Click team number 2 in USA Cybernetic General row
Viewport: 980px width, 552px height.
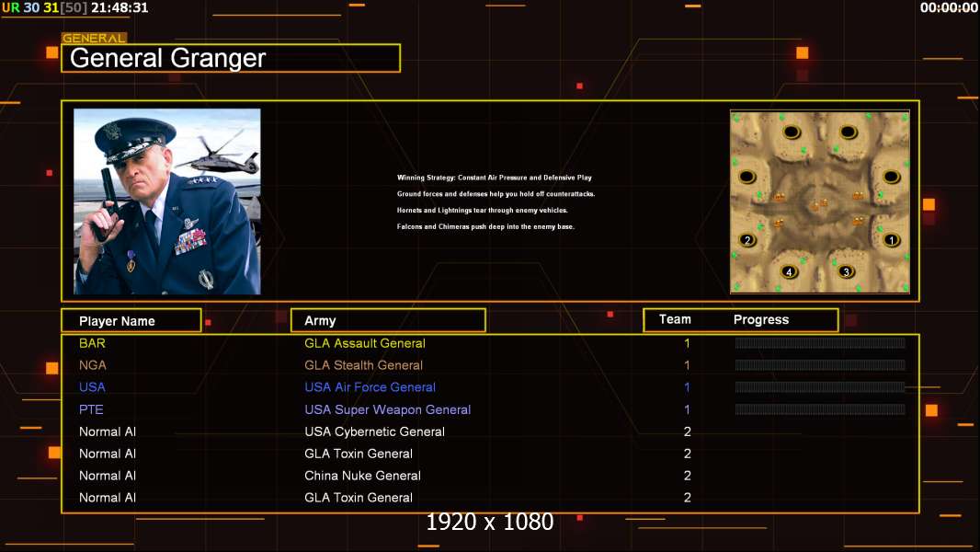pos(688,431)
